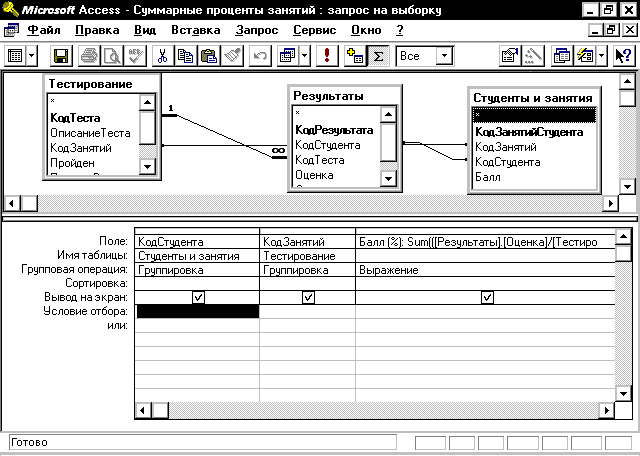Click the New Object icon
Image resolution: width=640 pixels, height=456 pixels.
tap(584, 56)
